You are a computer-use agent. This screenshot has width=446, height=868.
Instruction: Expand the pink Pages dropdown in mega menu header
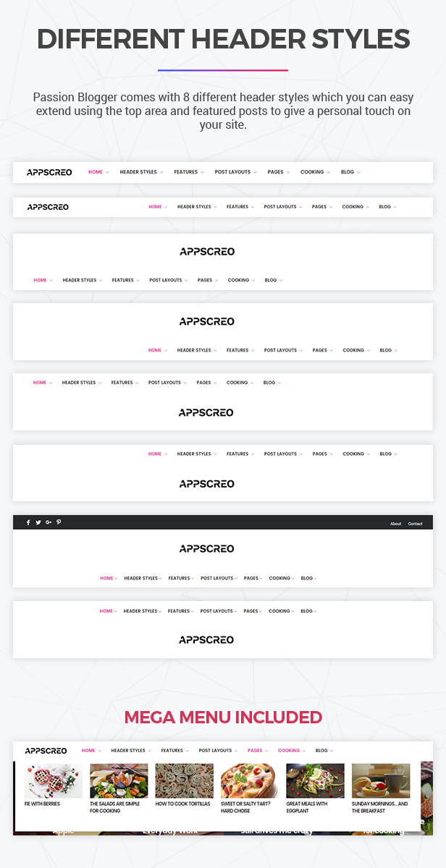pyautogui.click(x=258, y=751)
